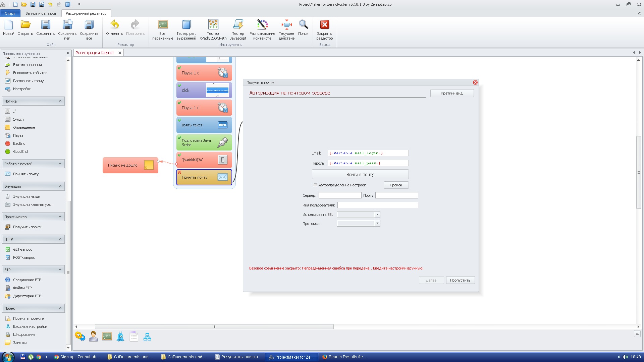Collapse the Эмуляция section
644x362 pixels.
click(x=60, y=186)
